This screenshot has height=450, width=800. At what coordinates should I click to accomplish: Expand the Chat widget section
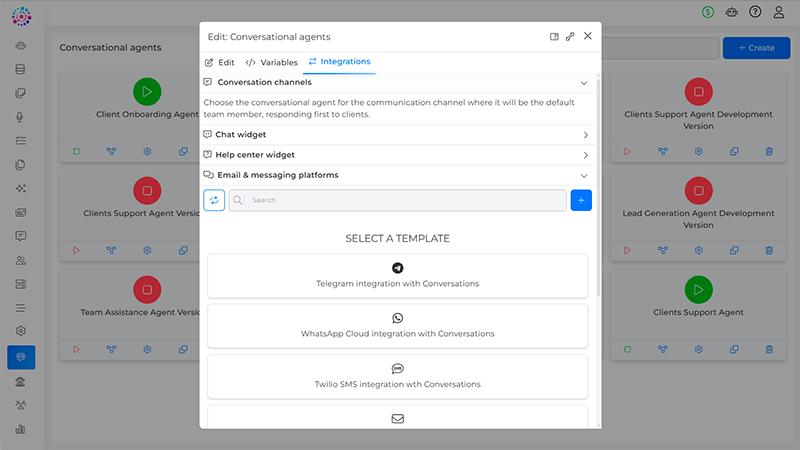(585, 135)
